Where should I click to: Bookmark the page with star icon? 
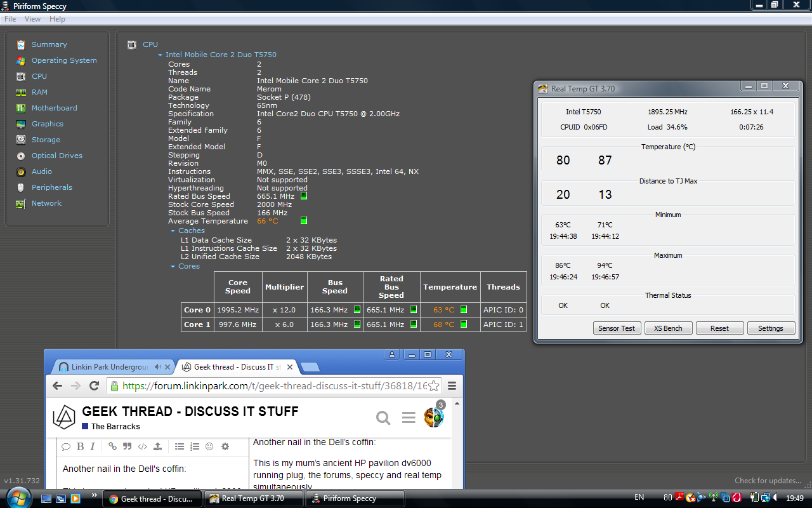pyautogui.click(x=434, y=385)
